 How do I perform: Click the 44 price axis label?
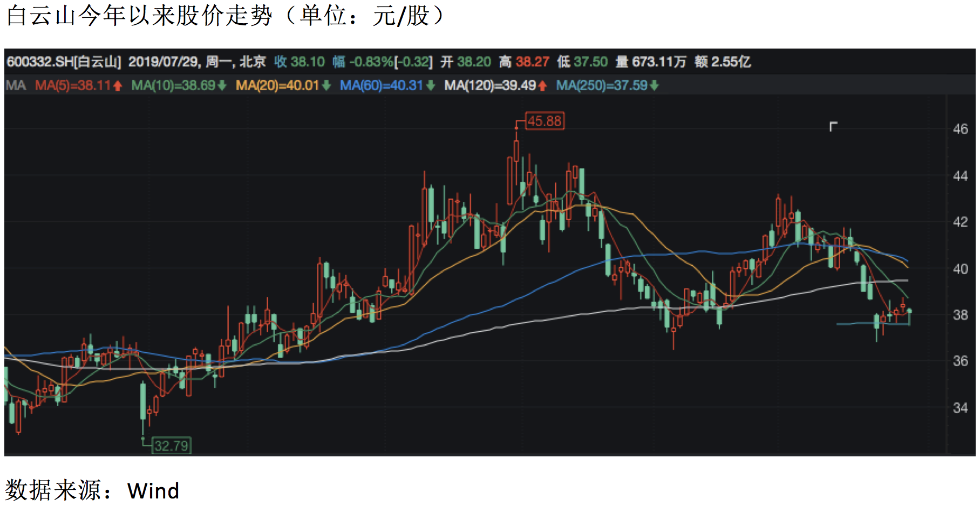tap(960, 176)
